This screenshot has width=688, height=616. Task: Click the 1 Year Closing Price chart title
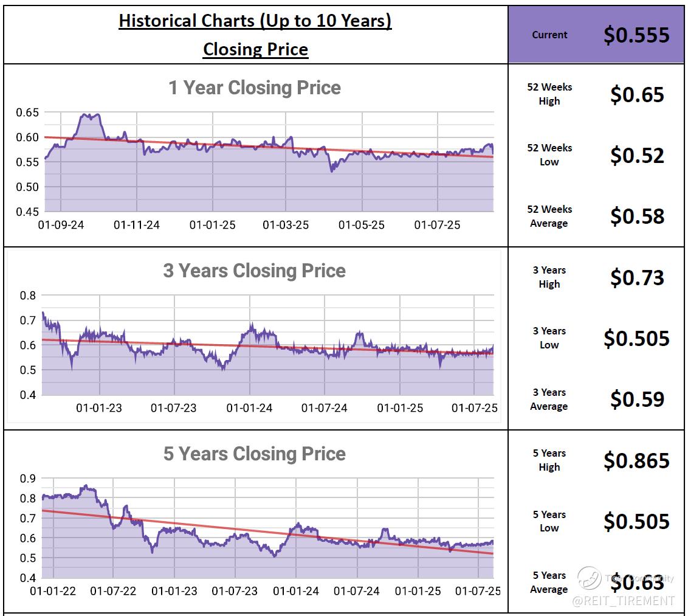pyautogui.click(x=255, y=88)
